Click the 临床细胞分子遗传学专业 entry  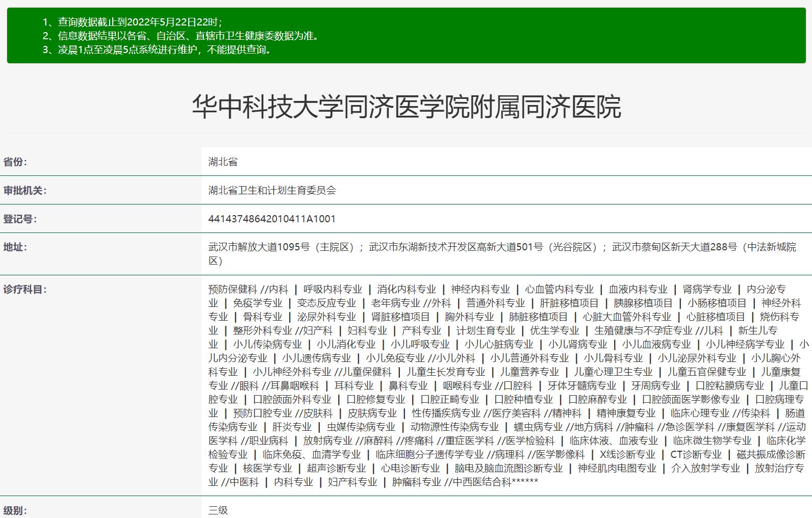pyautogui.click(x=429, y=455)
